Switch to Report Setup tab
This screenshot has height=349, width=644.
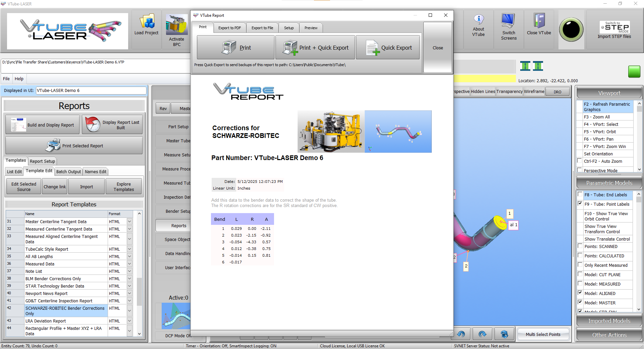click(42, 161)
